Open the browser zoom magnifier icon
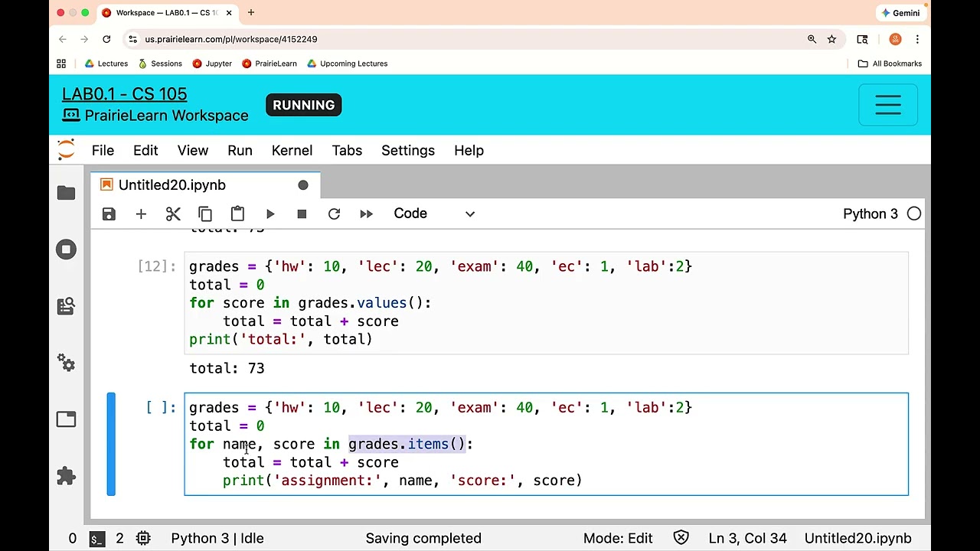 812,39
